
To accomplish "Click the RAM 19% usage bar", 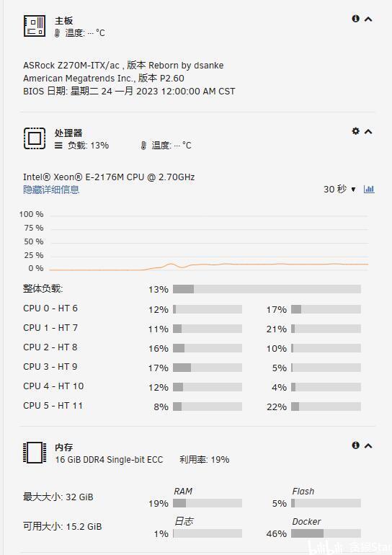I will [x=208, y=503].
